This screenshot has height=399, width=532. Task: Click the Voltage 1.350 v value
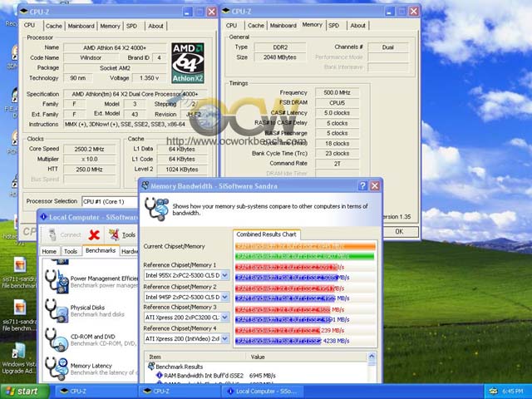coord(150,78)
